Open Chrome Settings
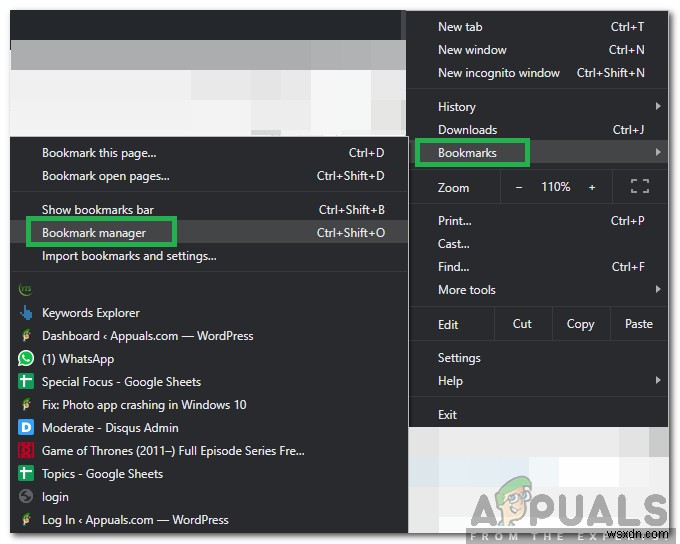This screenshot has height=544, width=680. tap(538, 358)
